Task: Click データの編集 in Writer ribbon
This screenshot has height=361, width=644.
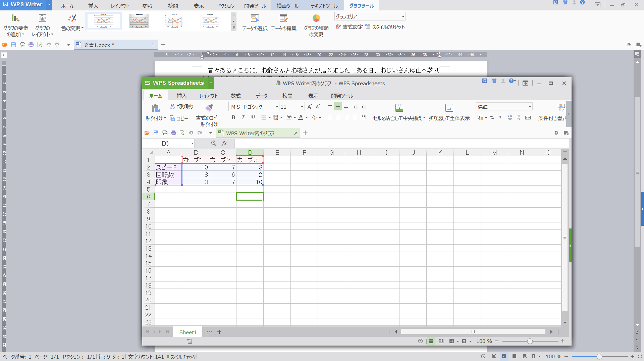Action: [x=283, y=22]
